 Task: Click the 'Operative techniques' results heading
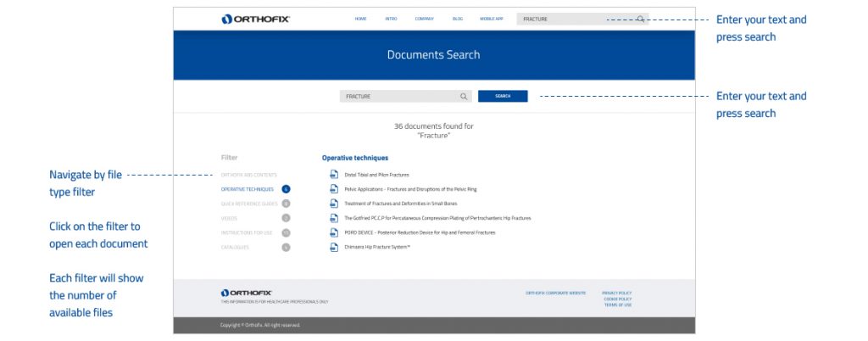pos(355,158)
